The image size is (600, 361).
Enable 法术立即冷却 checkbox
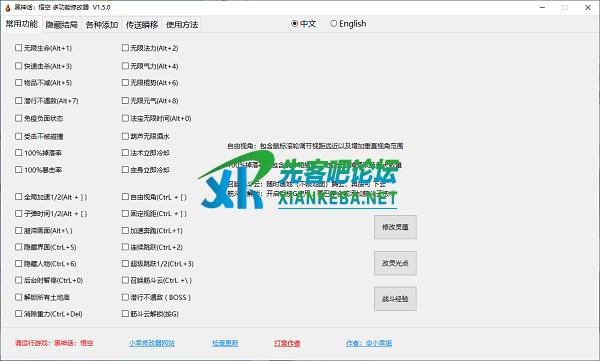point(125,153)
